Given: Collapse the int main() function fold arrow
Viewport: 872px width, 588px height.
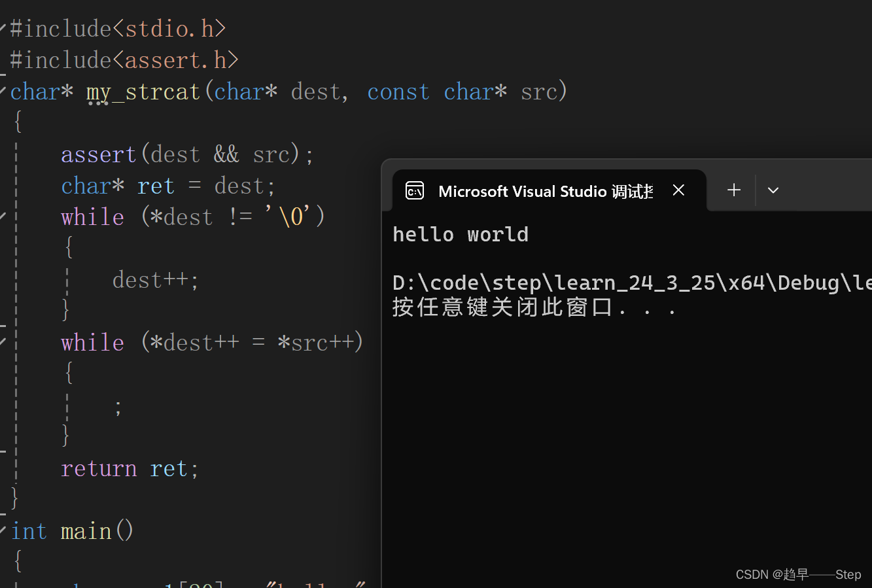Looking at the screenshot, I should (3, 530).
